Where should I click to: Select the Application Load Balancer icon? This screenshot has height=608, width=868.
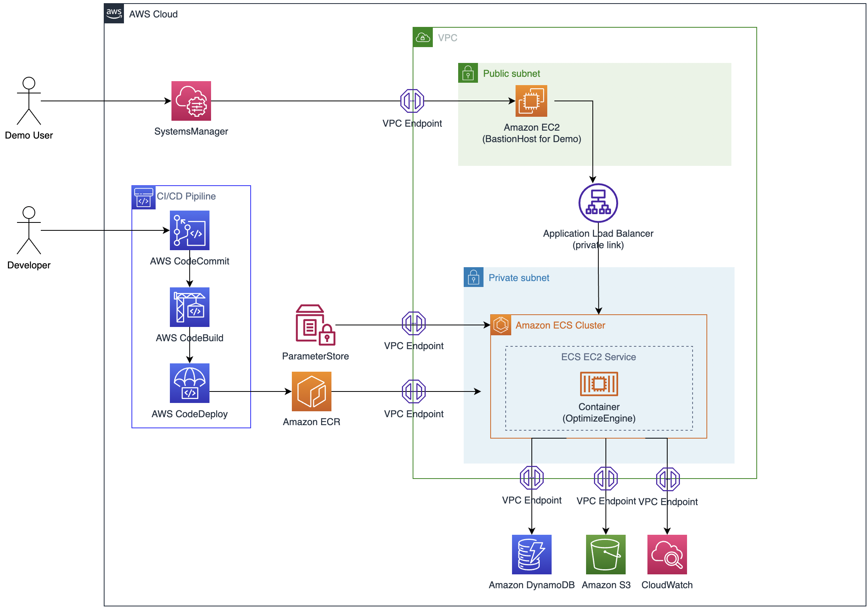598,203
